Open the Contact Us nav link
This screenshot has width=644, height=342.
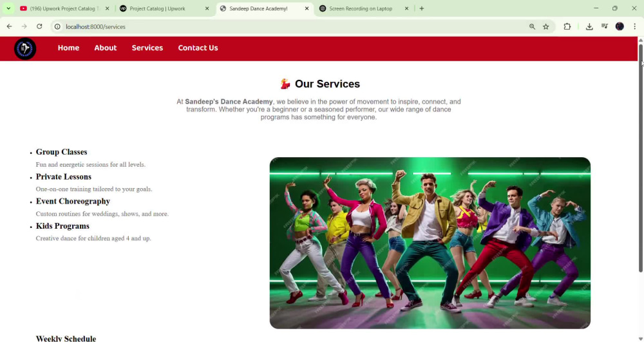click(198, 48)
